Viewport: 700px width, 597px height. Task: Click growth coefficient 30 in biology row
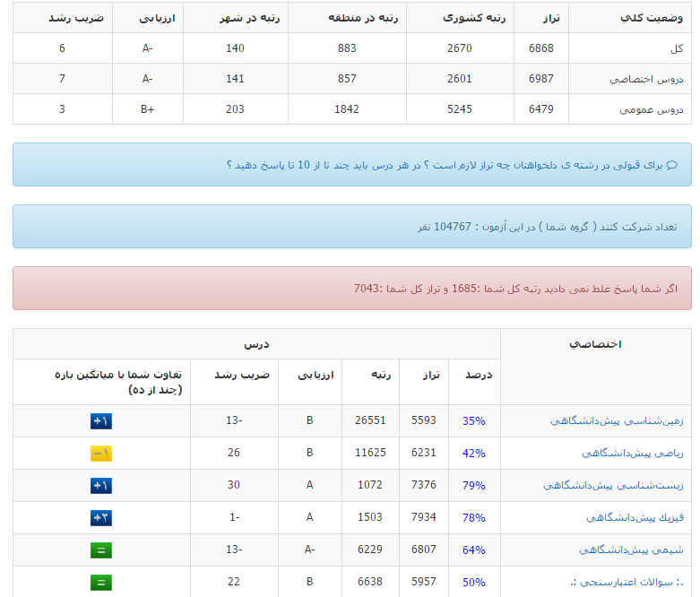tap(233, 484)
